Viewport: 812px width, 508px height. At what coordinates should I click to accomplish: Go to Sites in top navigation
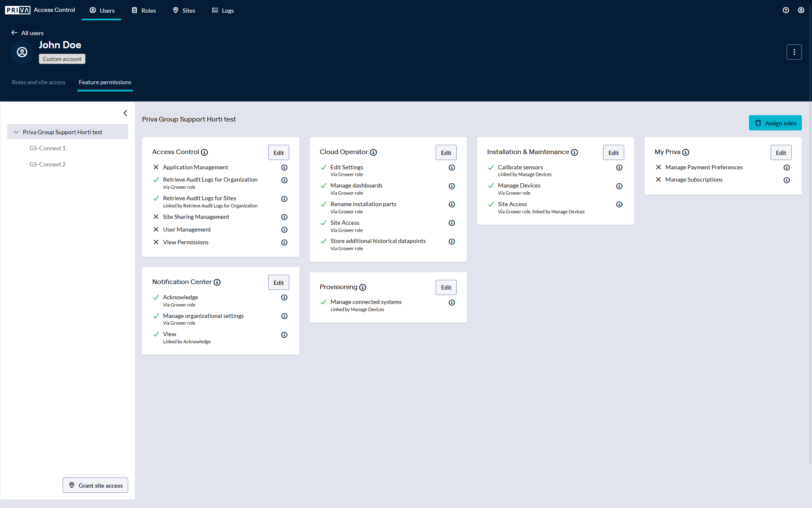[184, 11]
